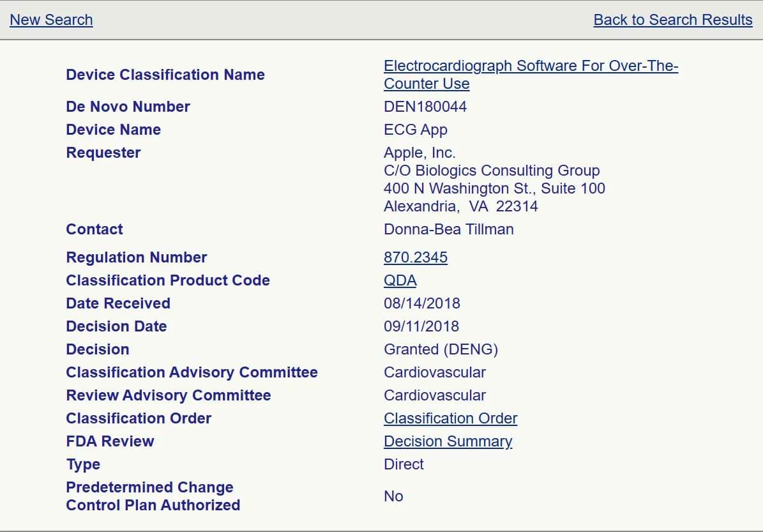
Task: Go Back to Search Results
Action: click(673, 20)
